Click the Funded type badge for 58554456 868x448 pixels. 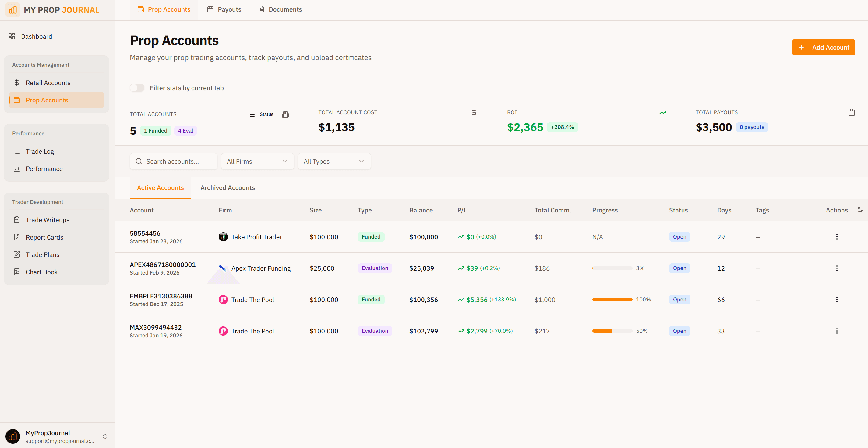point(371,237)
